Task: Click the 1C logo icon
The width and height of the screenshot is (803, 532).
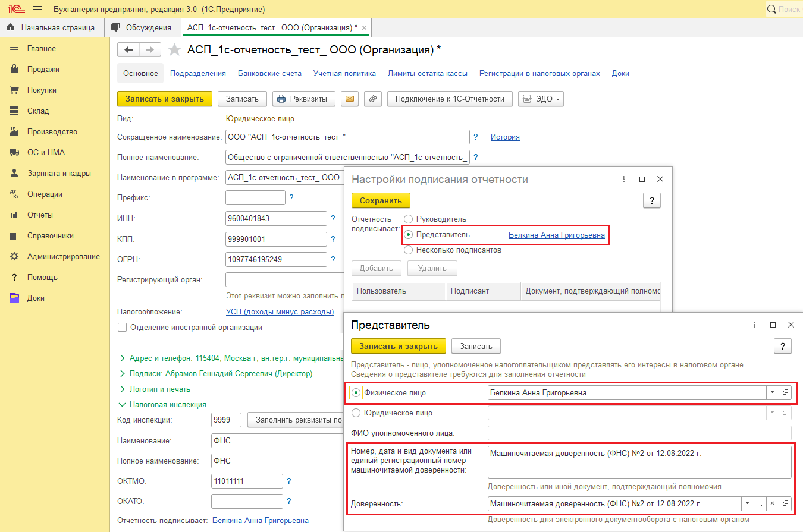Action: point(15,10)
